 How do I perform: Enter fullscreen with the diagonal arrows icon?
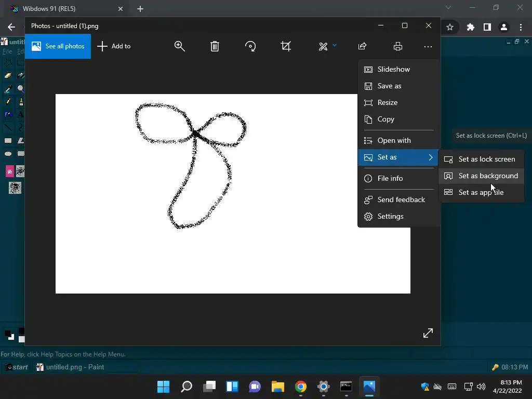pos(428,333)
